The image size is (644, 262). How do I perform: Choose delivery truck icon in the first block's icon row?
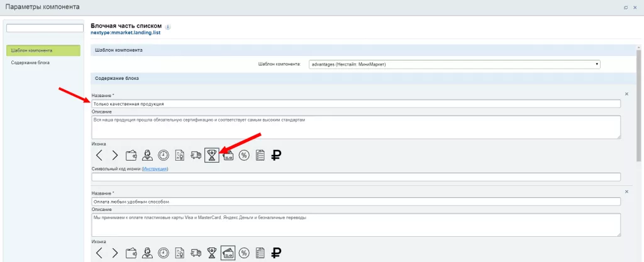(x=196, y=155)
